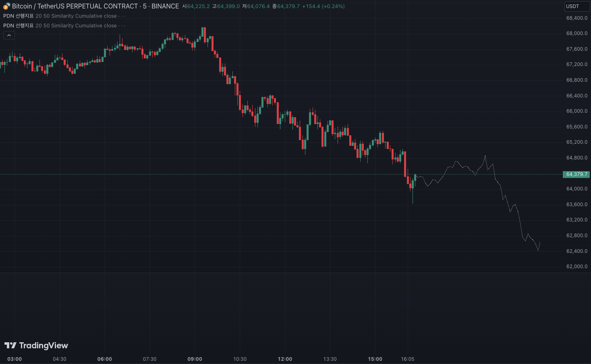
Task: Click the 68,000.0 price axis label
Action: (x=577, y=33)
